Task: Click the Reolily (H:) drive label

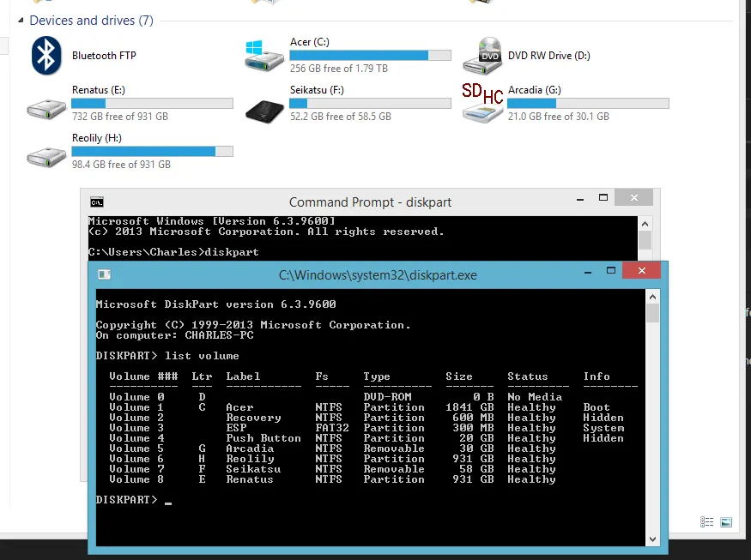Action: click(97, 138)
